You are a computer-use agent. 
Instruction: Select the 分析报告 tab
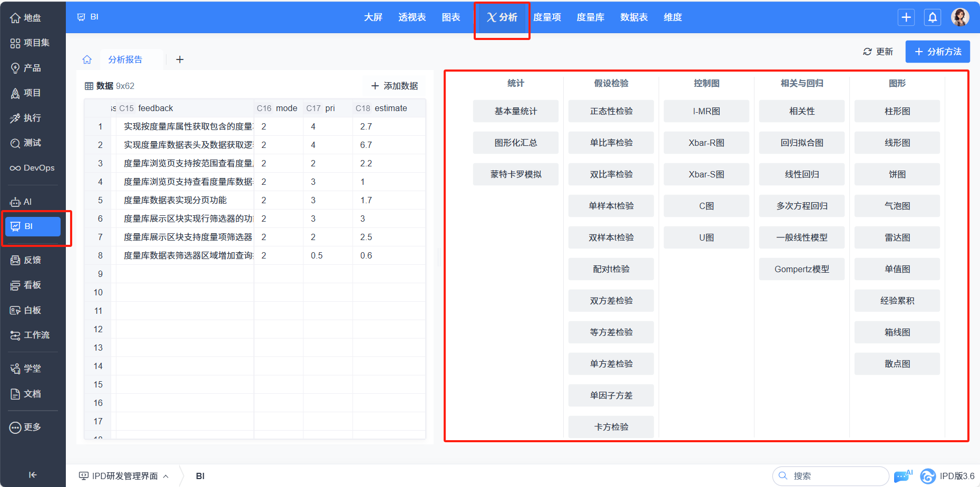coord(125,59)
